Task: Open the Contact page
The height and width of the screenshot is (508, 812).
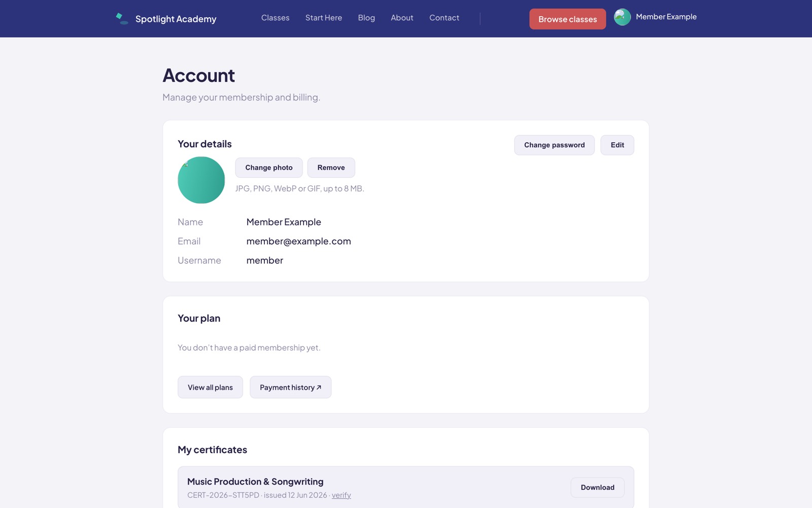Action: point(444,18)
